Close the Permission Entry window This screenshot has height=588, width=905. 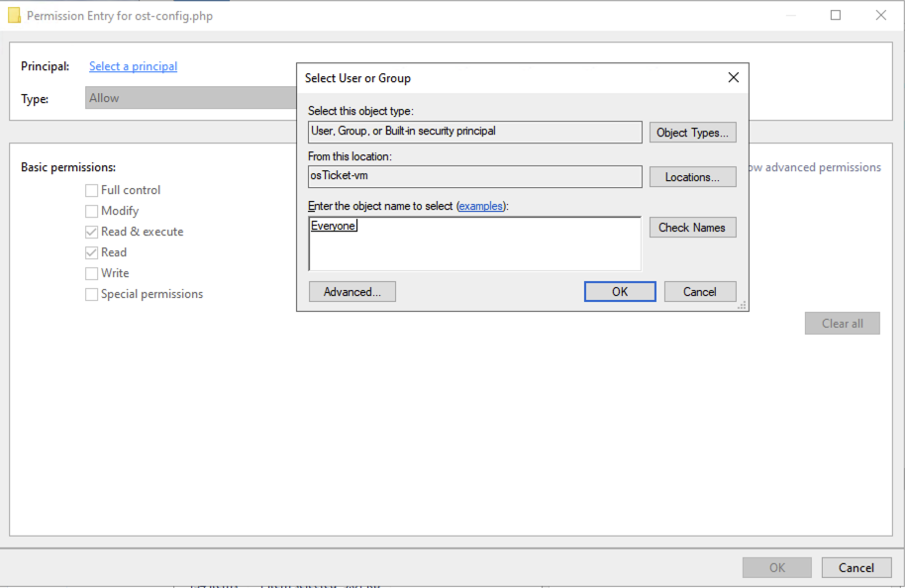pyautogui.click(x=881, y=15)
